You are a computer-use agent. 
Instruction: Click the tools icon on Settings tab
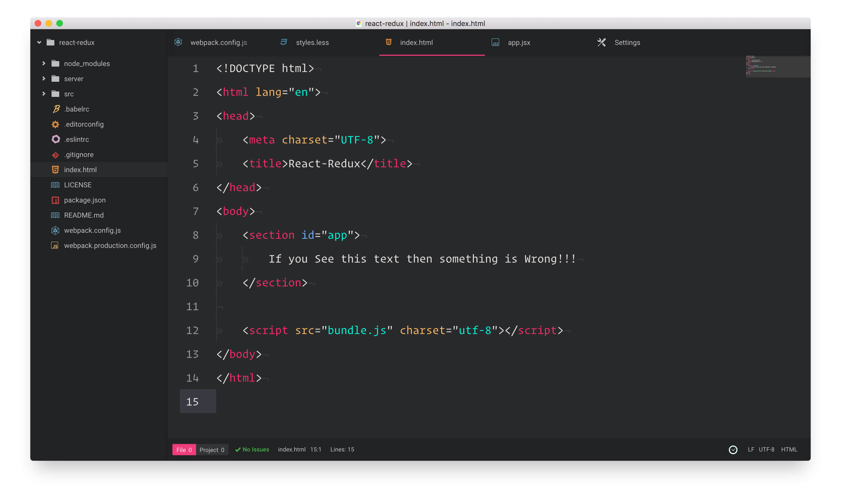tap(601, 42)
